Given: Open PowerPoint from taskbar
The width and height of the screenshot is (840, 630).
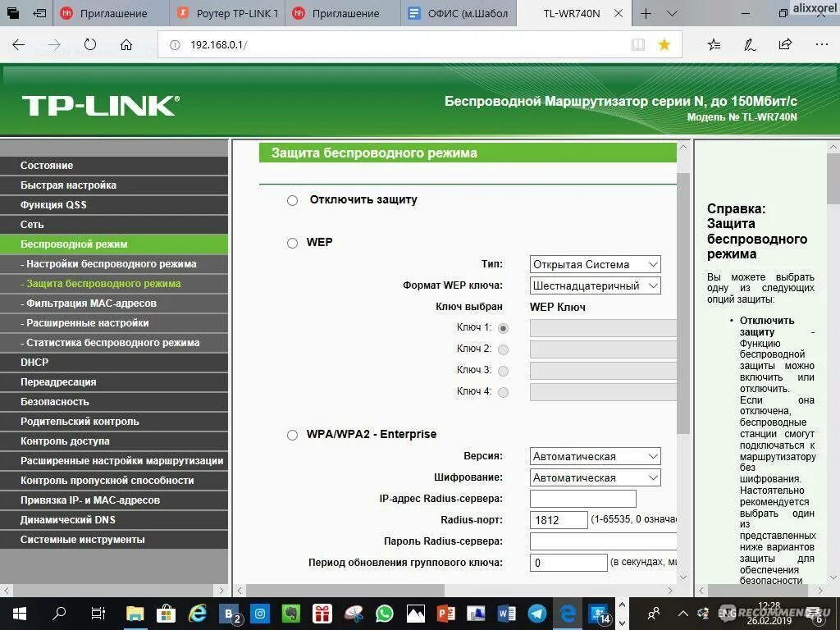Looking at the screenshot, I should pyautogui.click(x=446, y=614).
